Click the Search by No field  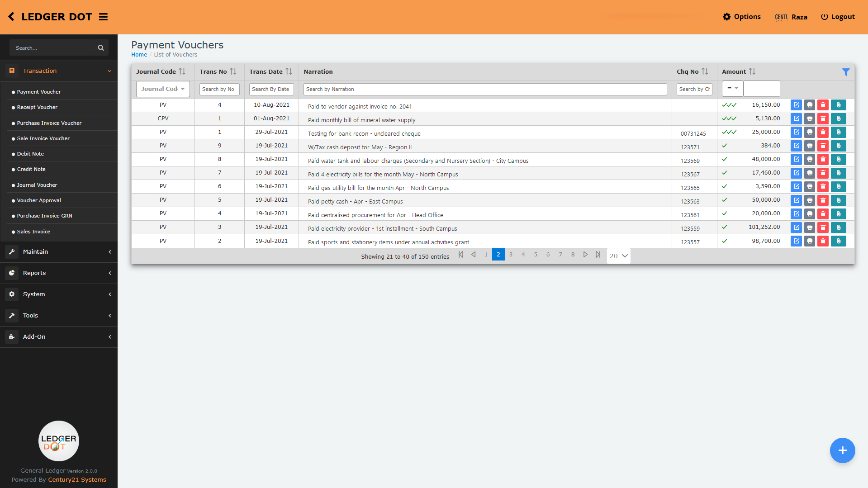219,89
